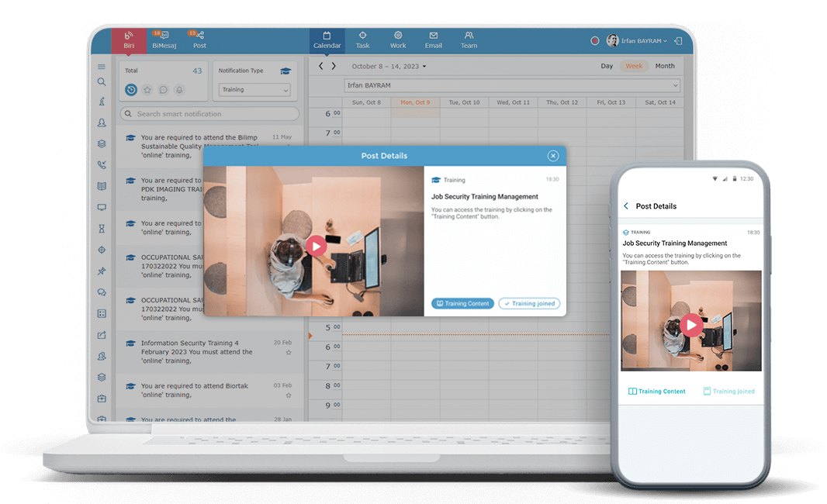
Task: Click the Search smart notification field
Action: click(x=209, y=114)
